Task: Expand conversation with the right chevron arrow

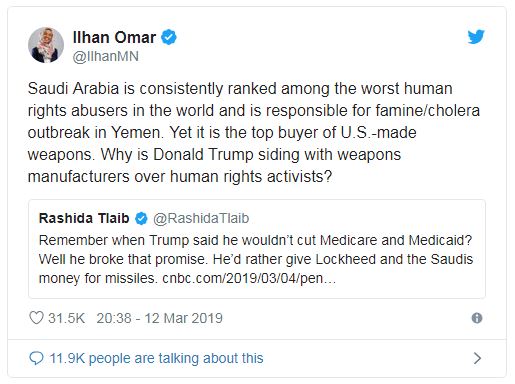Action: pyautogui.click(x=477, y=358)
